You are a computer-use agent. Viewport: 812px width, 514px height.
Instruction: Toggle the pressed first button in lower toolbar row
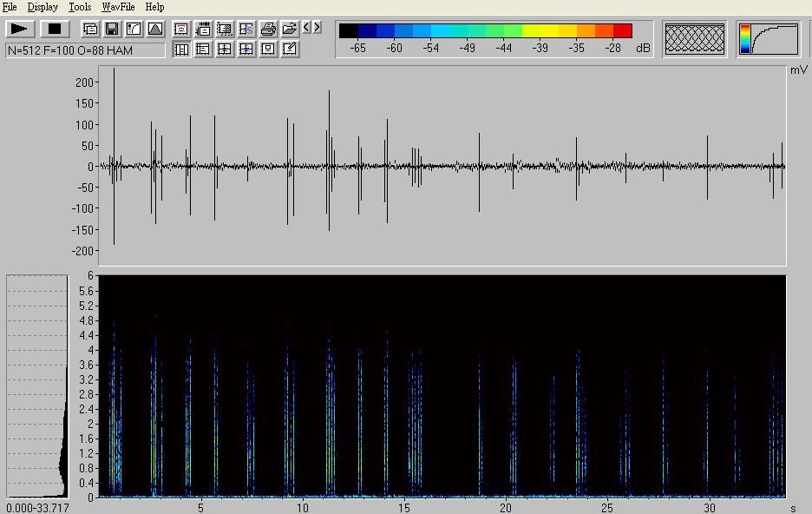click(x=181, y=49)
